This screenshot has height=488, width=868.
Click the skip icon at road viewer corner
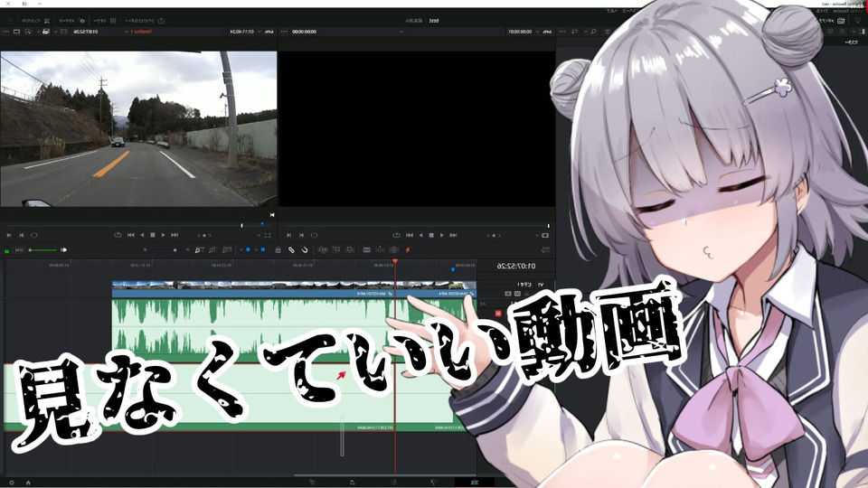click(272, 215)
